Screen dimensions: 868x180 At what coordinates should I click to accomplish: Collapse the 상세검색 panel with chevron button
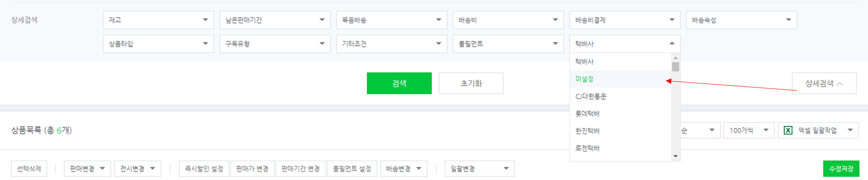point(824,83)
